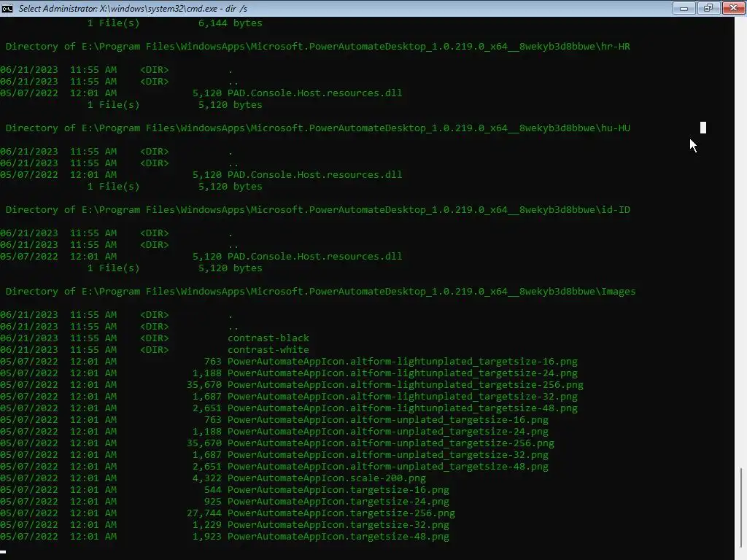The image size is (747, 560).
Task: Click altform-unplated_targetsize-32.png file name
Action: pos(388,455)
